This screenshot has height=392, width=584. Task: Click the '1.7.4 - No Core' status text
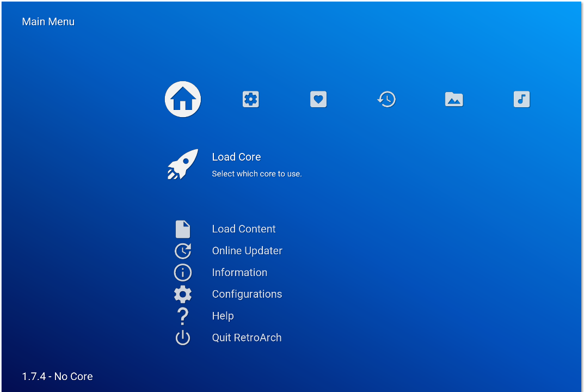click(x=57, y=376)
